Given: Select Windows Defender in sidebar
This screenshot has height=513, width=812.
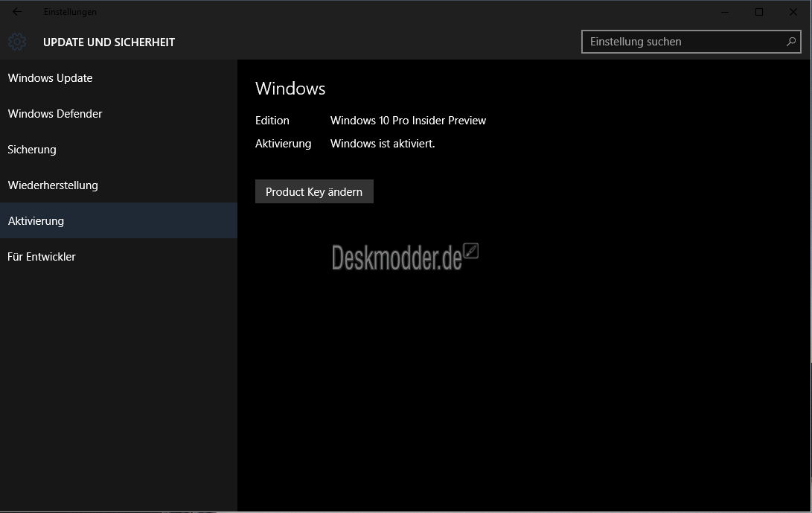Looking at the screenshot, I should (x=118, y=113).
